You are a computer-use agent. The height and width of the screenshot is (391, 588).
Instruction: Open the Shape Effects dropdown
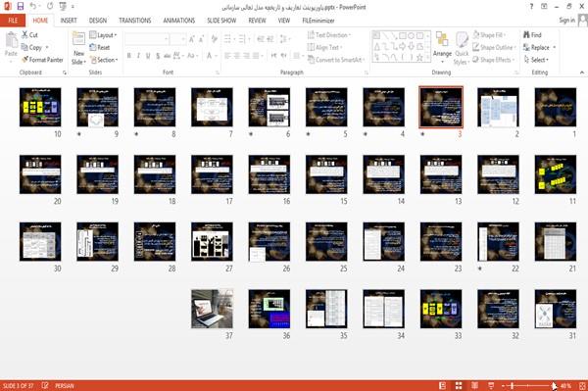pos(494,60)
